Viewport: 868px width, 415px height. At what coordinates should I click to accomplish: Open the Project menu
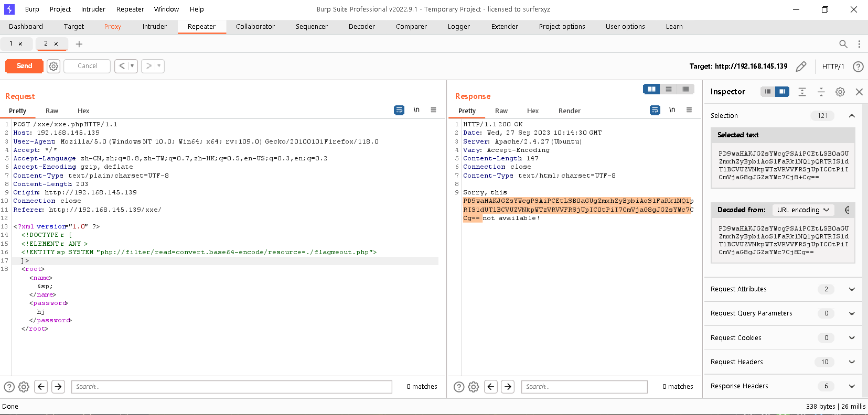pos(60,9)
